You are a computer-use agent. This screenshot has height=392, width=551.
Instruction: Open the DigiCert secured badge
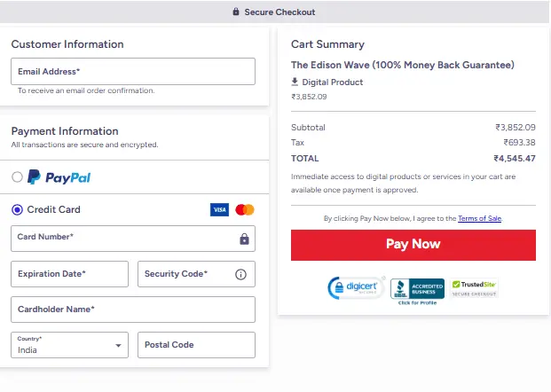pyautogui.click(x=355, y=287)
